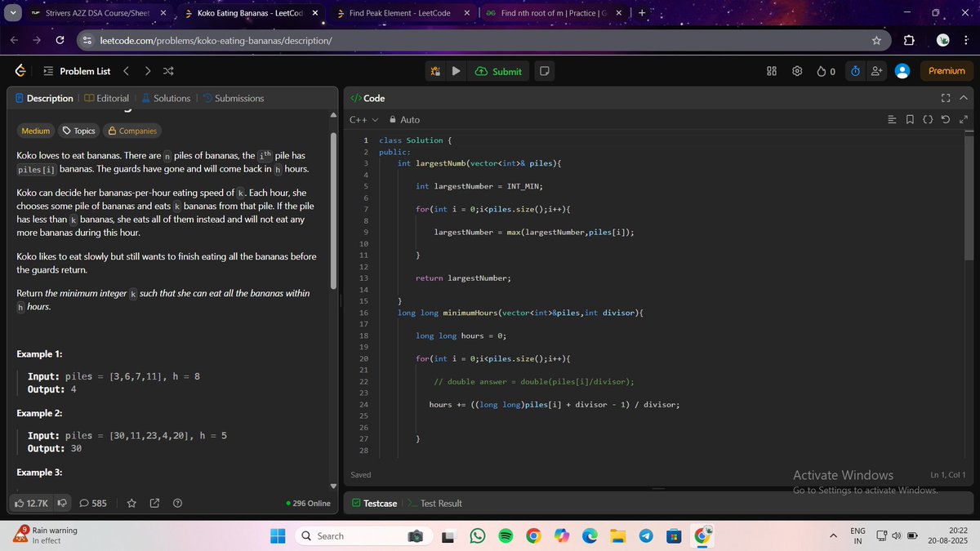Open the layout grid icon

(772, 71)
